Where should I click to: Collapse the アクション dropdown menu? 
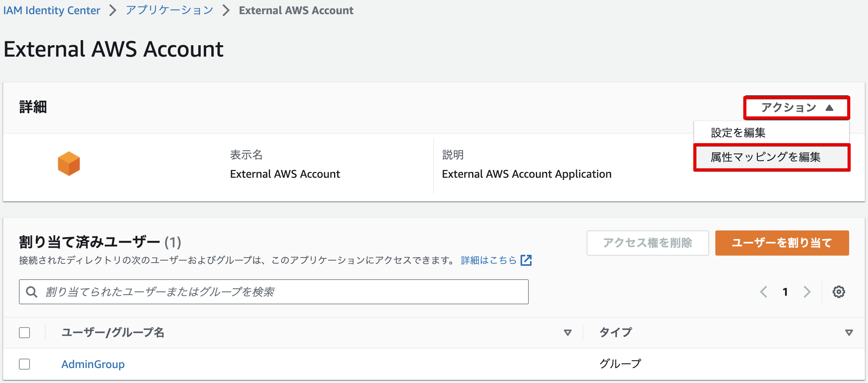(x=796, y=107)
